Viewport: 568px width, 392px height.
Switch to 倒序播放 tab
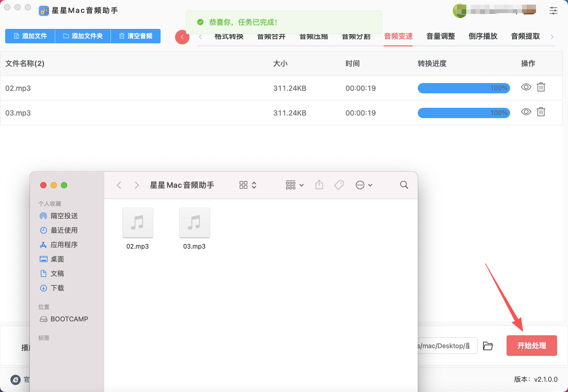click(483, 36)
